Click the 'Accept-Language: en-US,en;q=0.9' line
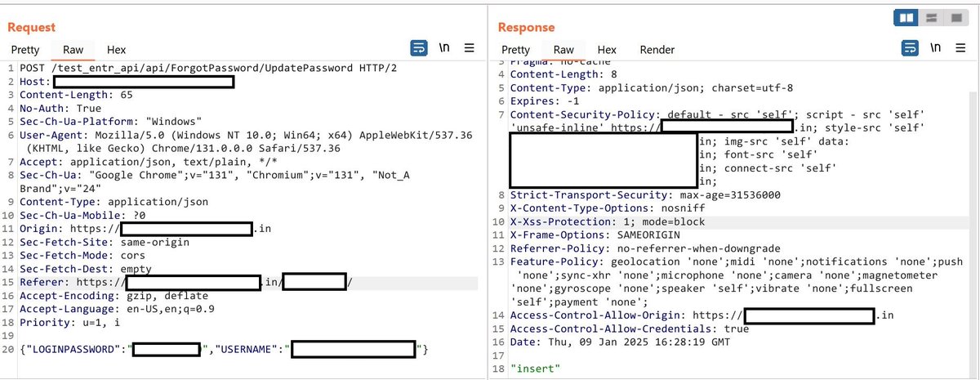Image resolution: width=980 pixels, height=380 pixels. click(x=118, y=309)
